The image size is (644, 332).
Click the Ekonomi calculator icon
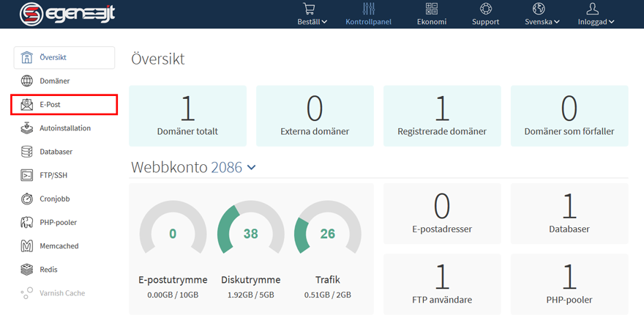(432, 9)
